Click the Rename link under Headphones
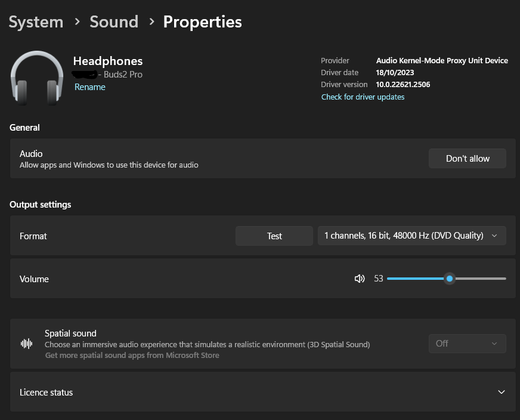The height and width of the screenshot is (420, 520). 89,87
